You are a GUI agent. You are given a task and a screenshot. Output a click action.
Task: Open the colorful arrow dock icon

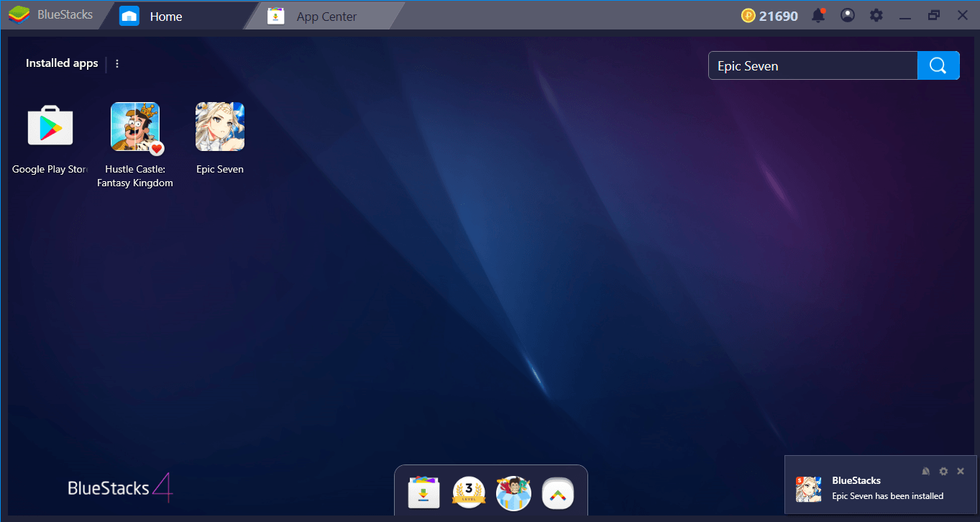coord(558,493)
